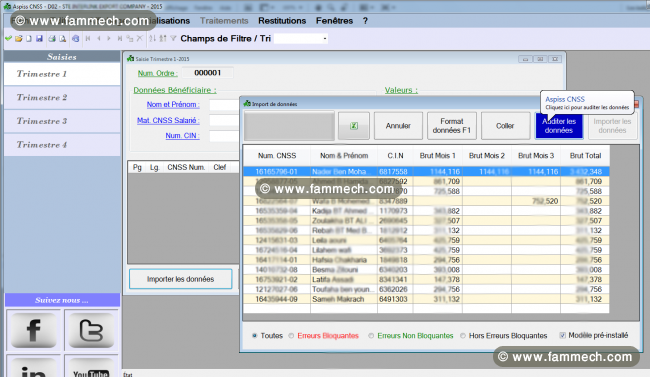650x377 pixels.
Task: Open the Fenêtres menu
Action: point(335,21)
